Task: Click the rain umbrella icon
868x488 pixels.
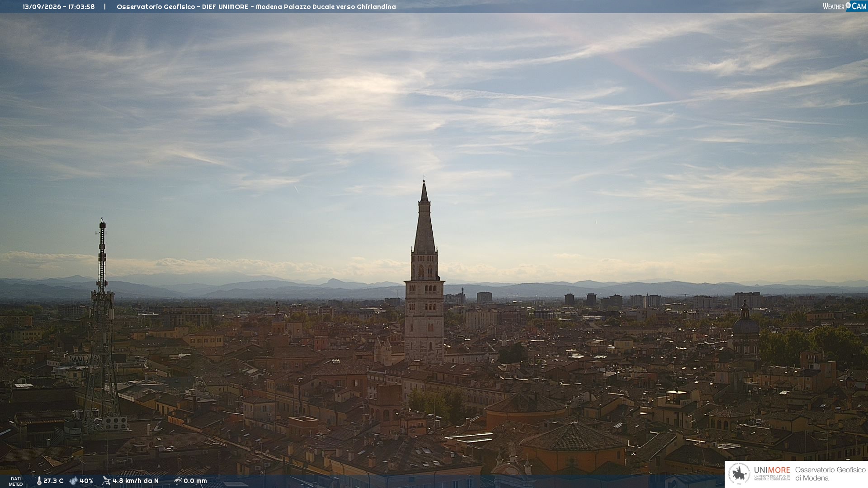Action: (178, 481)
